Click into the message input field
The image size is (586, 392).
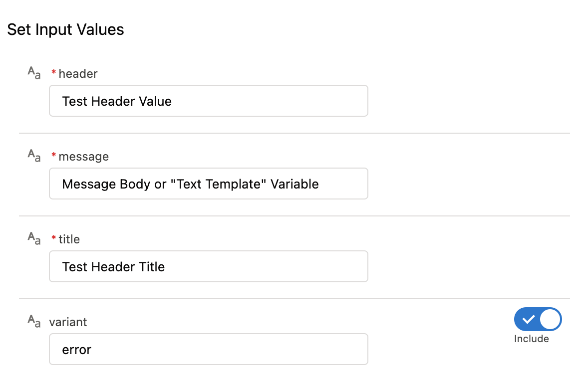click(x=208, y=184)
